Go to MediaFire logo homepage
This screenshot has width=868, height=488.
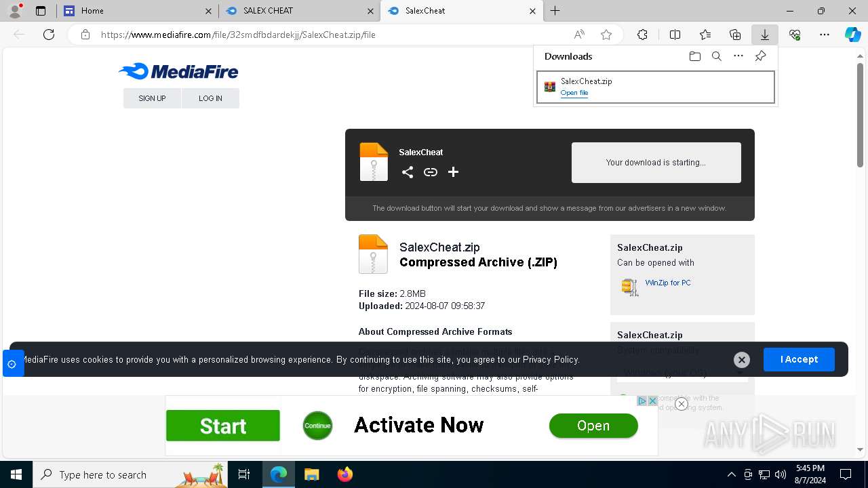(178, 71)
